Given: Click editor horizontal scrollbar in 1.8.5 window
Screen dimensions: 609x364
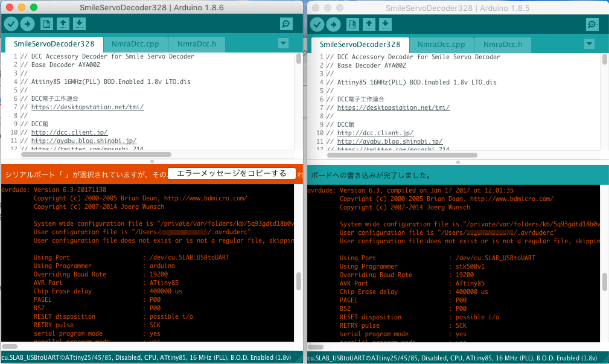Looking at the screenshot, I should pyautogui.click(x=403, y=155).
